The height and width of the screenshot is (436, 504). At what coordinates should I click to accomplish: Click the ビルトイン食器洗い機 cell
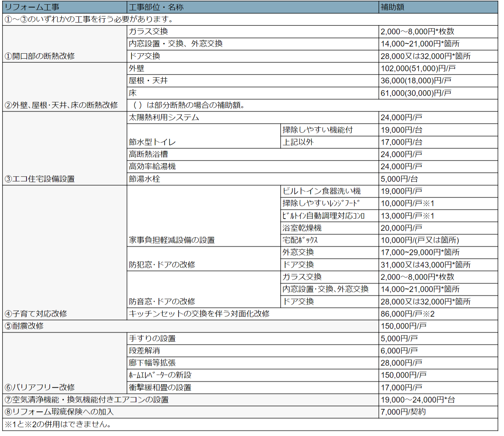(x=329, y=191)
